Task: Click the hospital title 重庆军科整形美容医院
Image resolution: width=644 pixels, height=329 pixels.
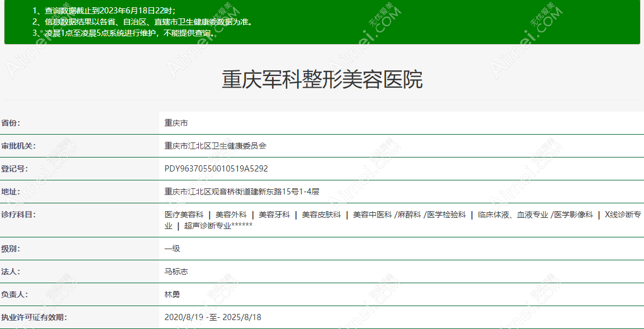Action: coord(322,80)
